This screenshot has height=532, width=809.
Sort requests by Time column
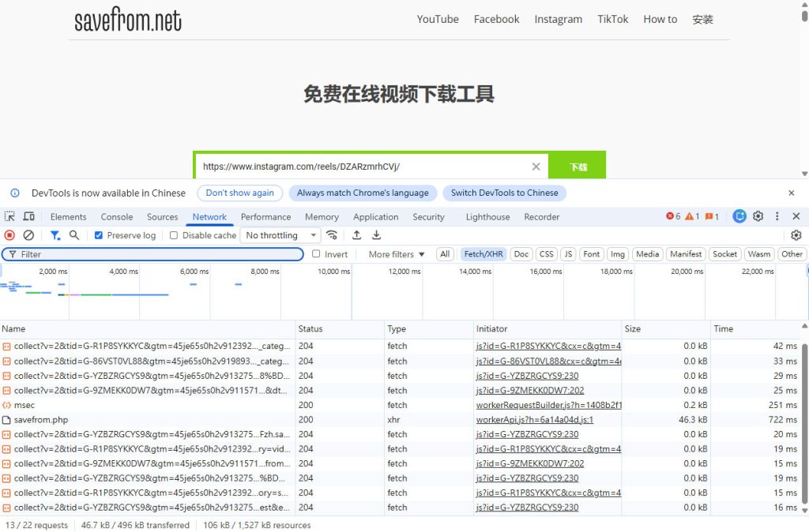click(755, 329)
